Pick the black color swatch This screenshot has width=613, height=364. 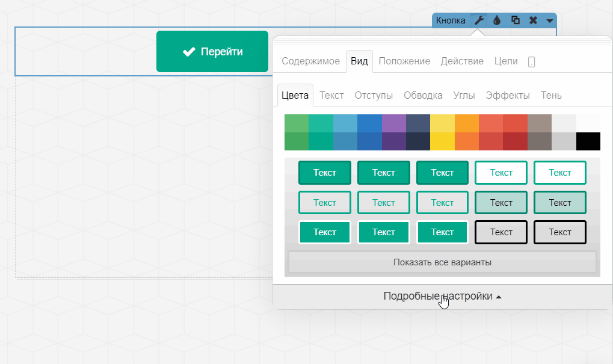coord(588,141)
